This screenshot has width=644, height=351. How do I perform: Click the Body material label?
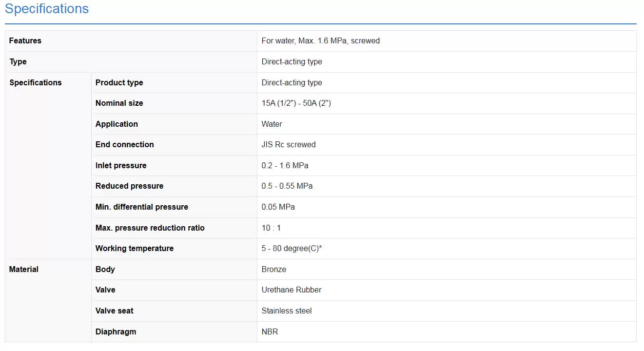click(x=105, y=270)
